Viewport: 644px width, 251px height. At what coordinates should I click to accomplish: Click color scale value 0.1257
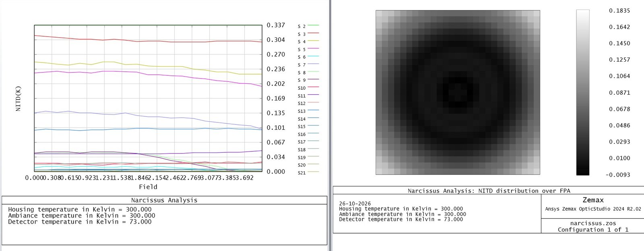tap(619, 60)
